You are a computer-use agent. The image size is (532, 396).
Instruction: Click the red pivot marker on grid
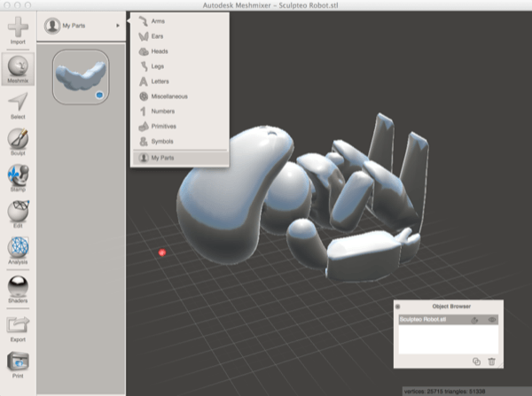(162, 252)
